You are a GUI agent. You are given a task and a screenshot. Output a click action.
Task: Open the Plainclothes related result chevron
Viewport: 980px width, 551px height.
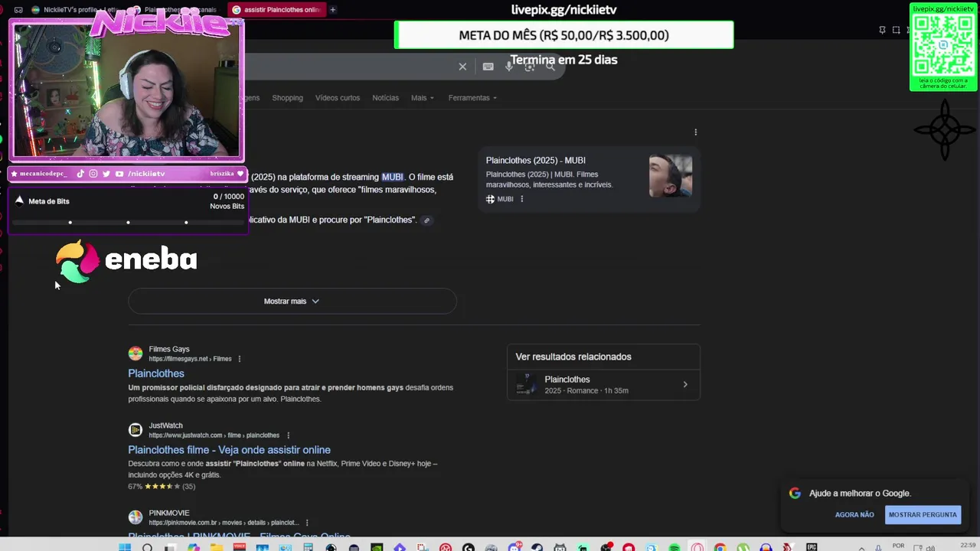tap(685, 385)
